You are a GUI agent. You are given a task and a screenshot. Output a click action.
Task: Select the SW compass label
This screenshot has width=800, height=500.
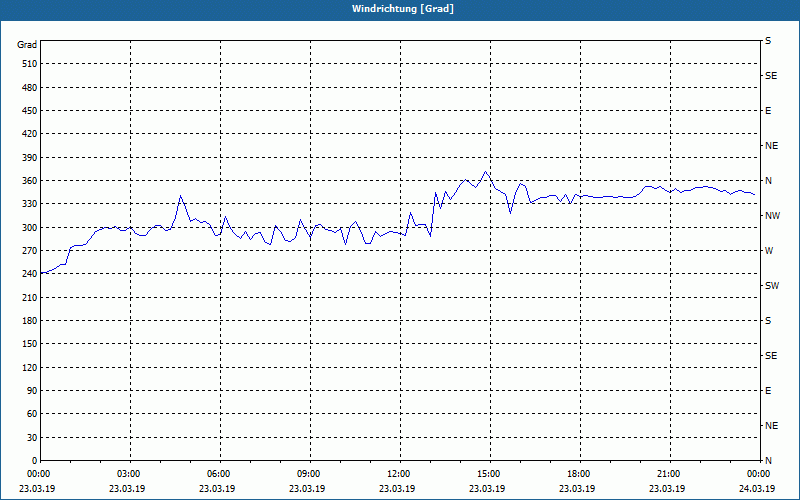click(772, 286)
